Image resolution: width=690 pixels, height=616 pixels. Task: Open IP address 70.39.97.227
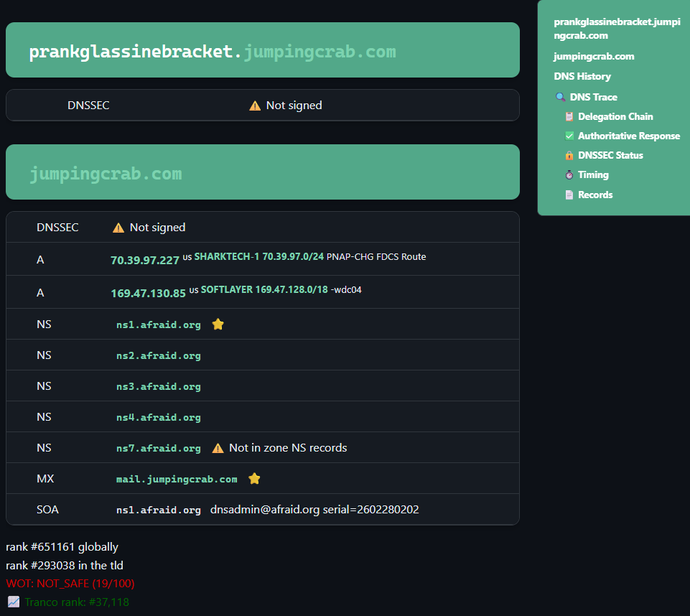(x=145, y=260)
